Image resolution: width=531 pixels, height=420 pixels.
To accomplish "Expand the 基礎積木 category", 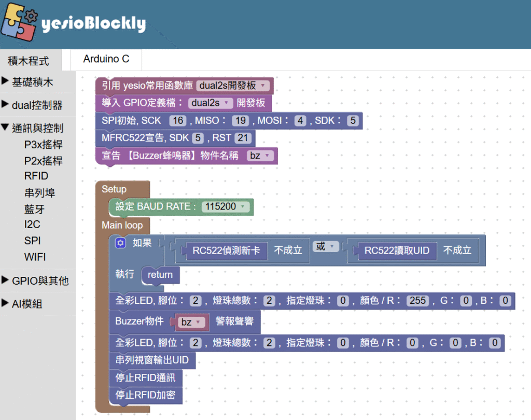I will coord(32,82).
